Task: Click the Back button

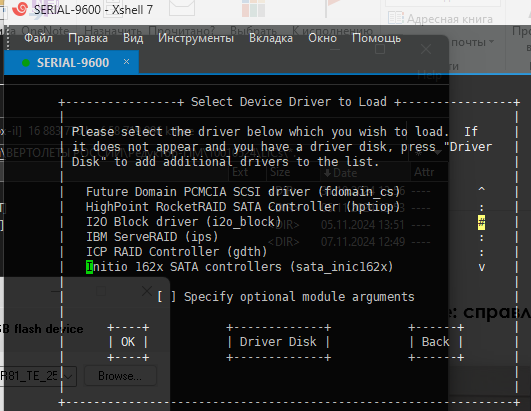Action: point(436,342)
